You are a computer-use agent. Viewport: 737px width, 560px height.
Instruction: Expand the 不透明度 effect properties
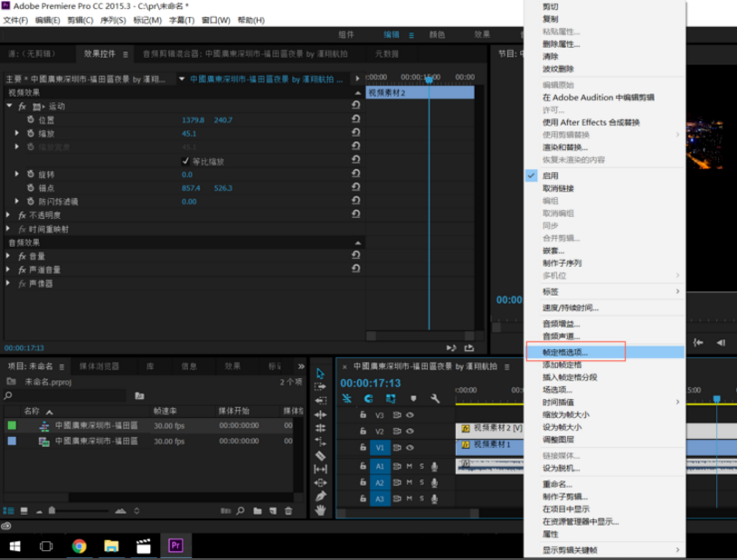coord(9,216)
